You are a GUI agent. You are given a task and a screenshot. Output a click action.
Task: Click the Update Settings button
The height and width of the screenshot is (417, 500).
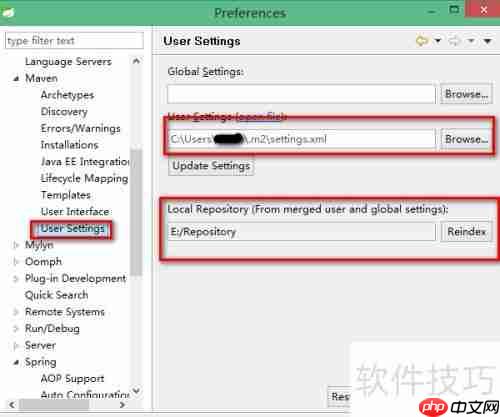pos(211,166)
